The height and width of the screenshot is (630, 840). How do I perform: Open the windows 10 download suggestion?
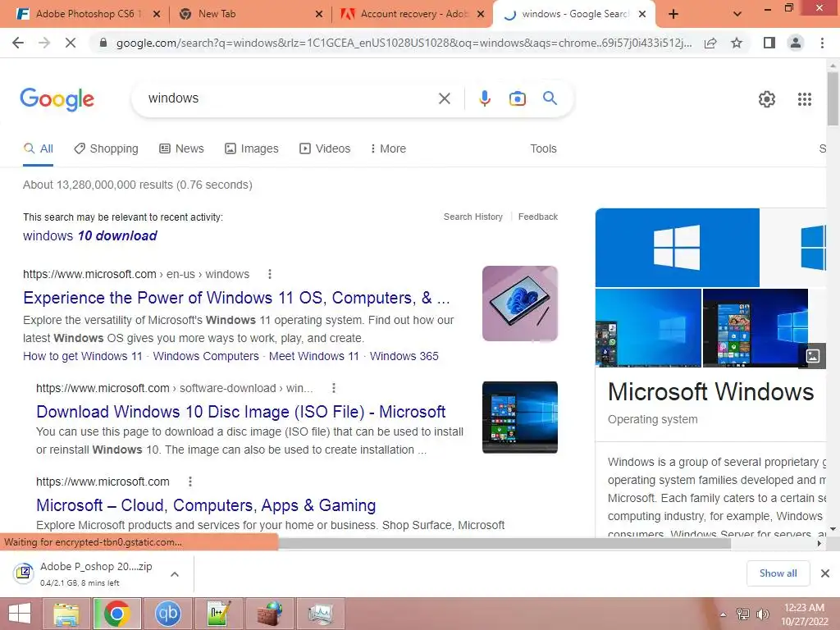(90, 235)
